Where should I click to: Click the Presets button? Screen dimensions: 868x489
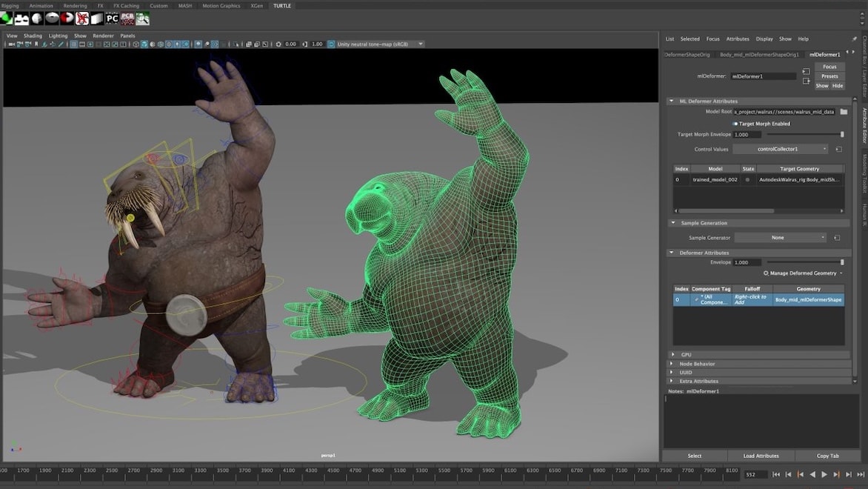[x=829, y=76]
